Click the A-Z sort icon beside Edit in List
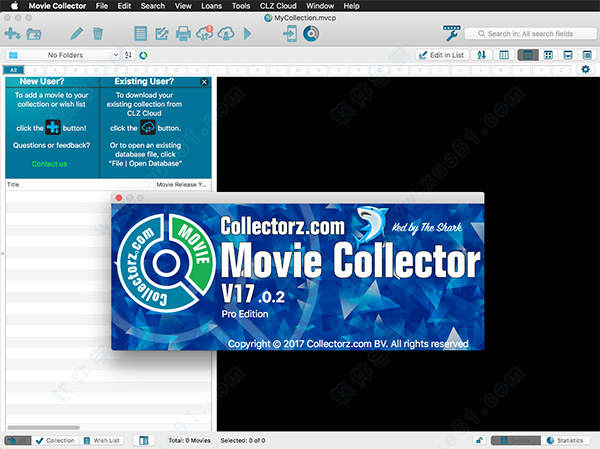This screenshot has width=600, height=449. pos(482,55)
